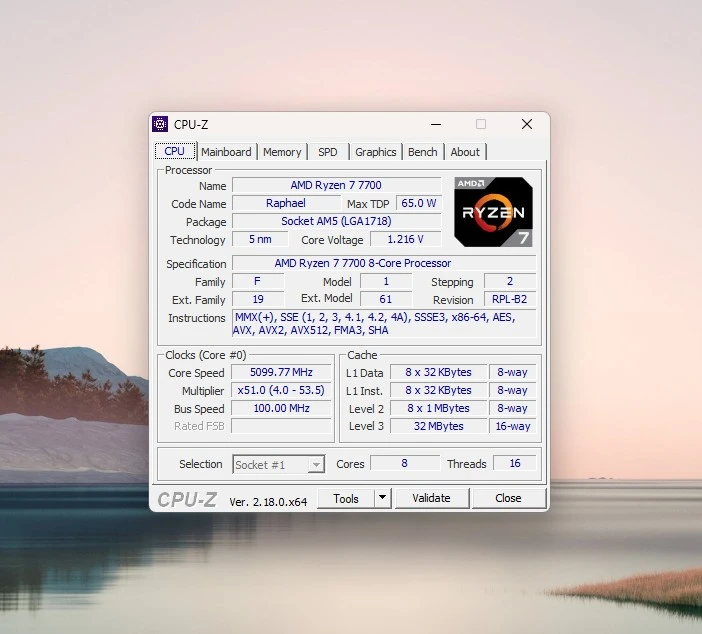This screenshot has height=634, width=702.
Task: Click the Core Voltage value '1.216 V'
Action: click(405, 239)
